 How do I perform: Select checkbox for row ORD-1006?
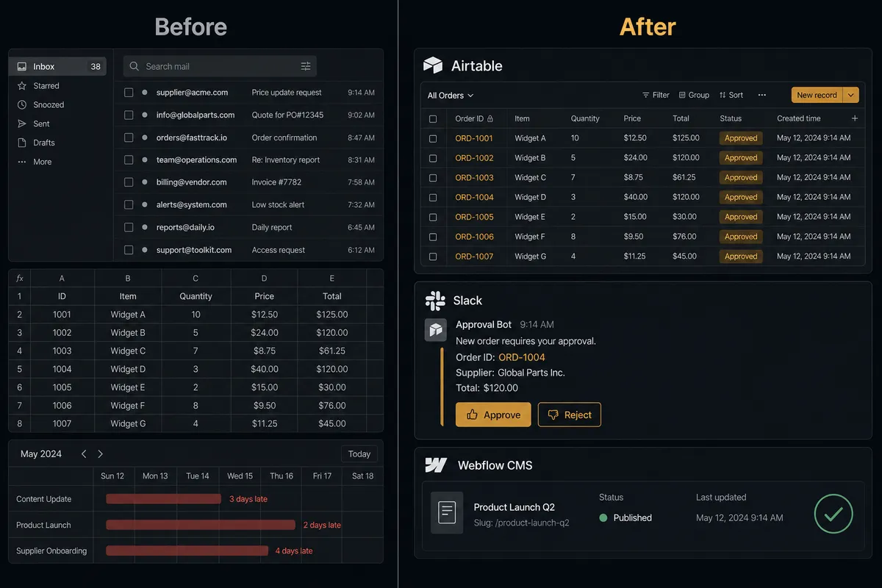point(433,237)
